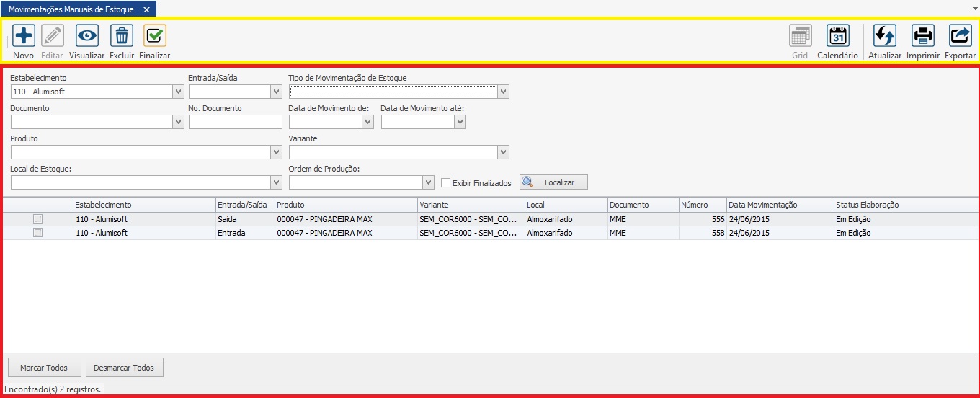Click the Excluir trash icon
This screenshot has width=980, height=398.
point(122,36)
